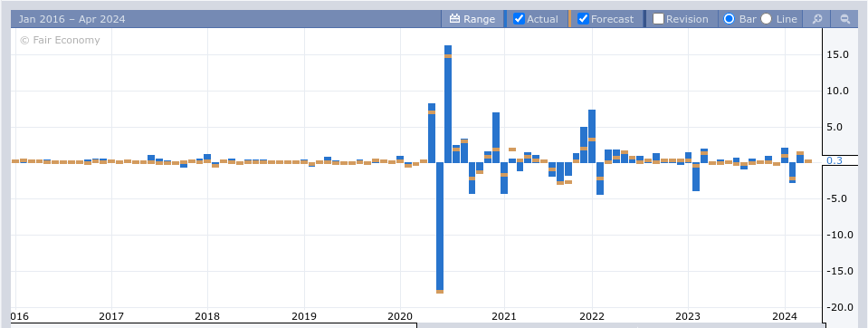
Task: Click the 2020 label on the time axis
Action: pyautogui.click(x=400, y=316)
